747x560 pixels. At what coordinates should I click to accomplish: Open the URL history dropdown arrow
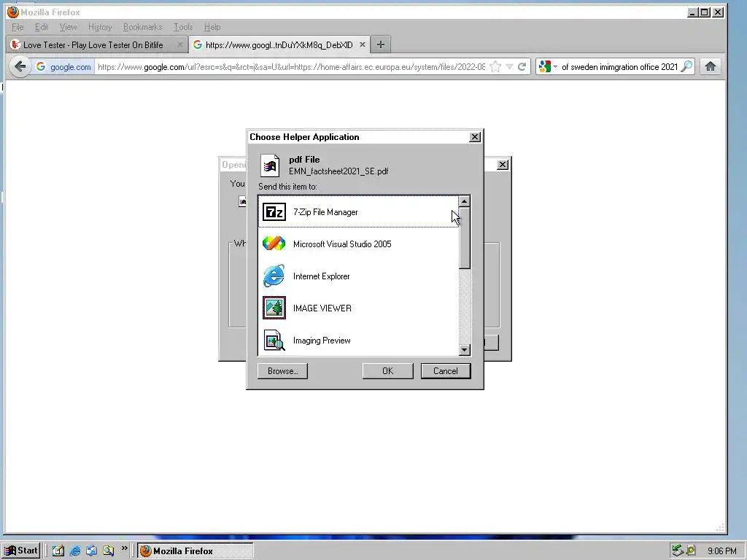click(x=509, y=66)
